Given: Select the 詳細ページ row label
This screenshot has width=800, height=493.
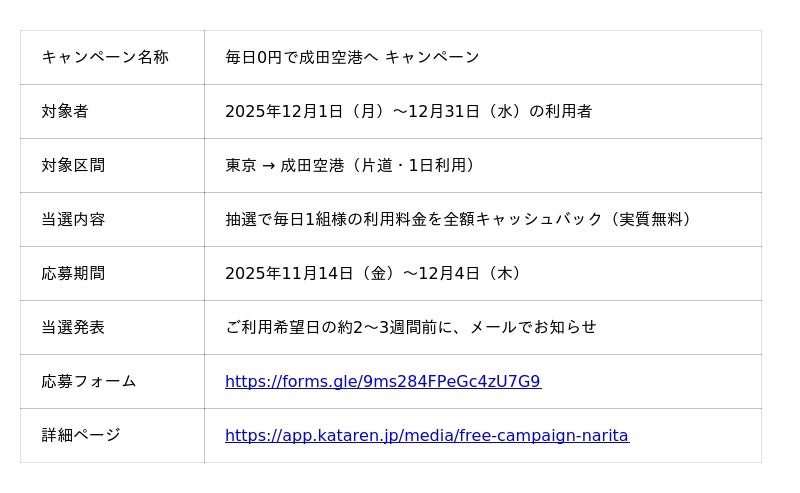Looking at the screenshot, I should pyautogui.click(x=81, y=435).
